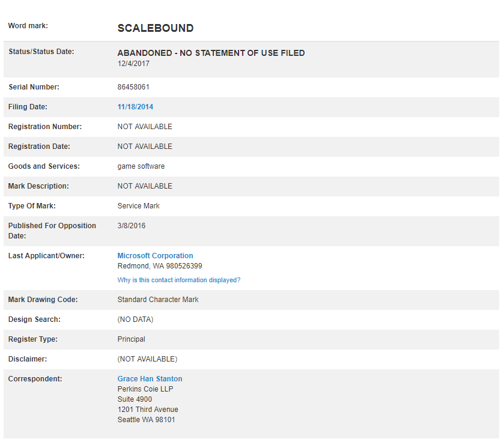Click the 'Serial Number:' label
504x442 pixels.
pos(34,87)
